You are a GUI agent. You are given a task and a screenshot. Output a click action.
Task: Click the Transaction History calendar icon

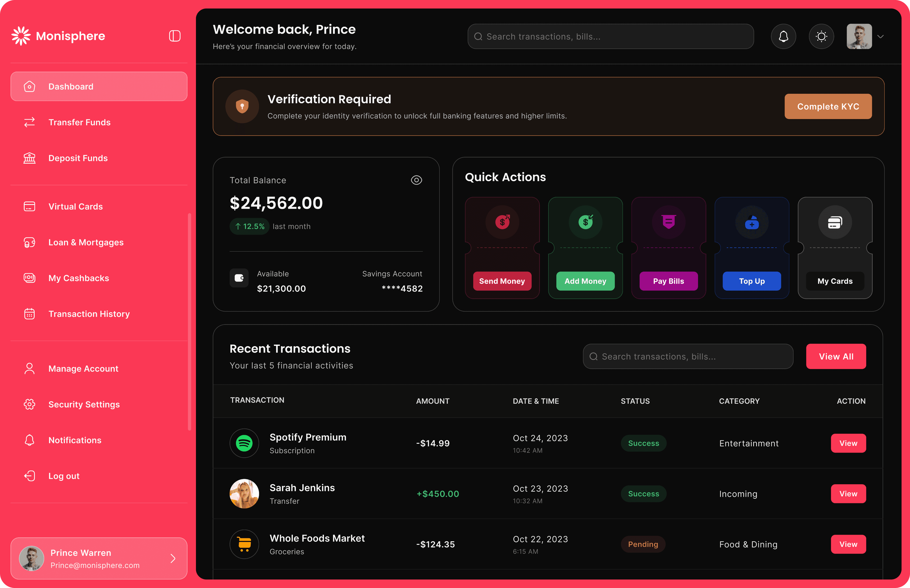(x=29, y=314)
